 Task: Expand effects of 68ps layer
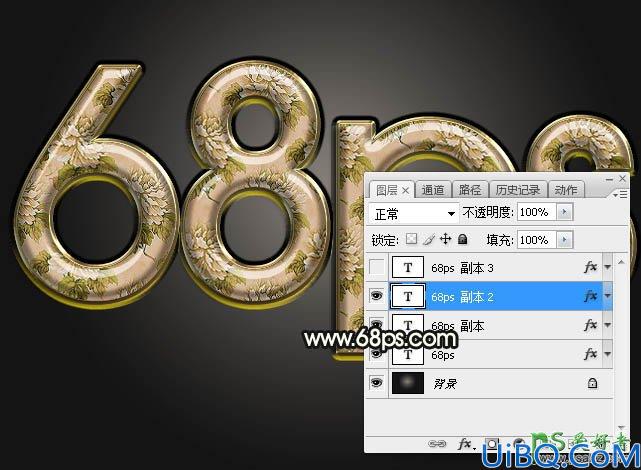point(607,354)
